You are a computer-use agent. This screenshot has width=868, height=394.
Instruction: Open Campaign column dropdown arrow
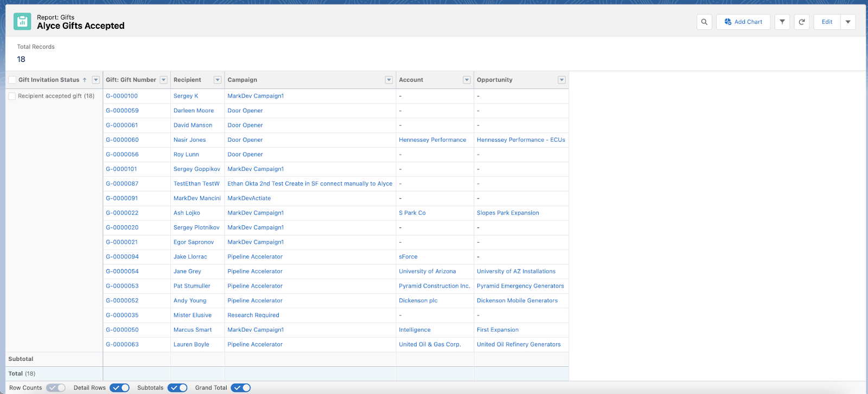tap(389, 80)
